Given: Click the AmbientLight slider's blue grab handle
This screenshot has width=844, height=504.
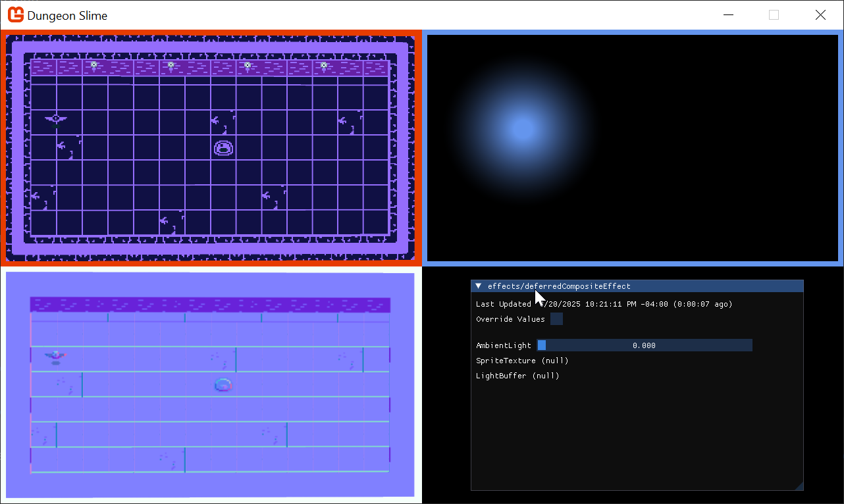Looking at the screenshot, I should 542,345.
